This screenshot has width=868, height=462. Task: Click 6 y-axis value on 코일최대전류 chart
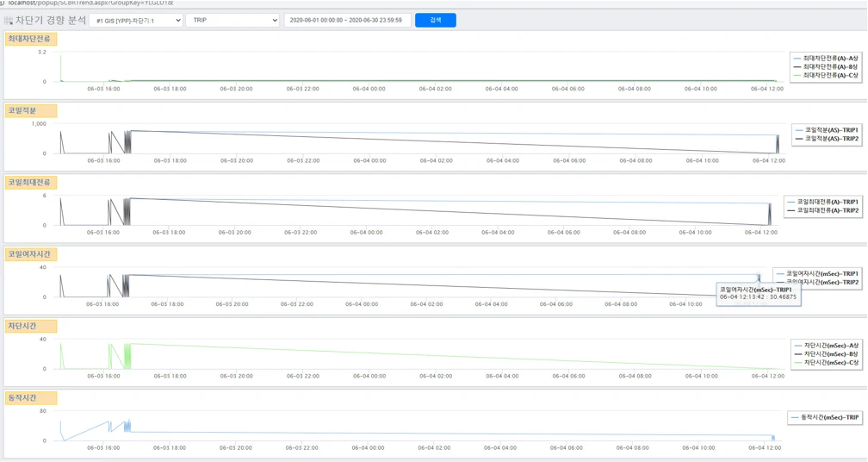point(45,196)
